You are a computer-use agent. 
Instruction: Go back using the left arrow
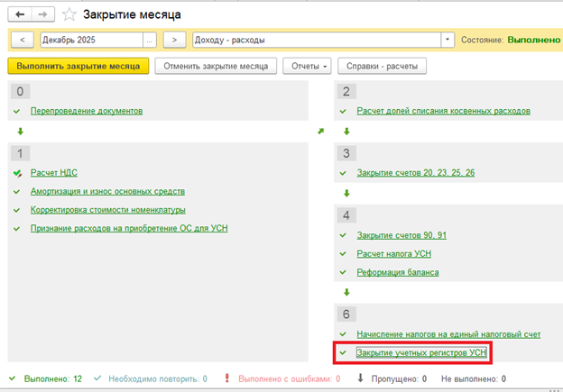[x=20, y=14]
